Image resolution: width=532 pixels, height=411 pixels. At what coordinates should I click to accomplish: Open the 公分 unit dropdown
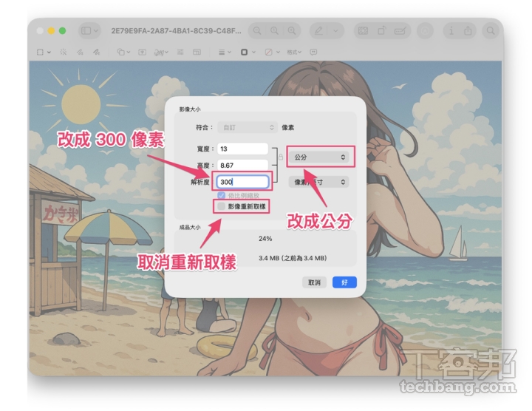(318, 157)
